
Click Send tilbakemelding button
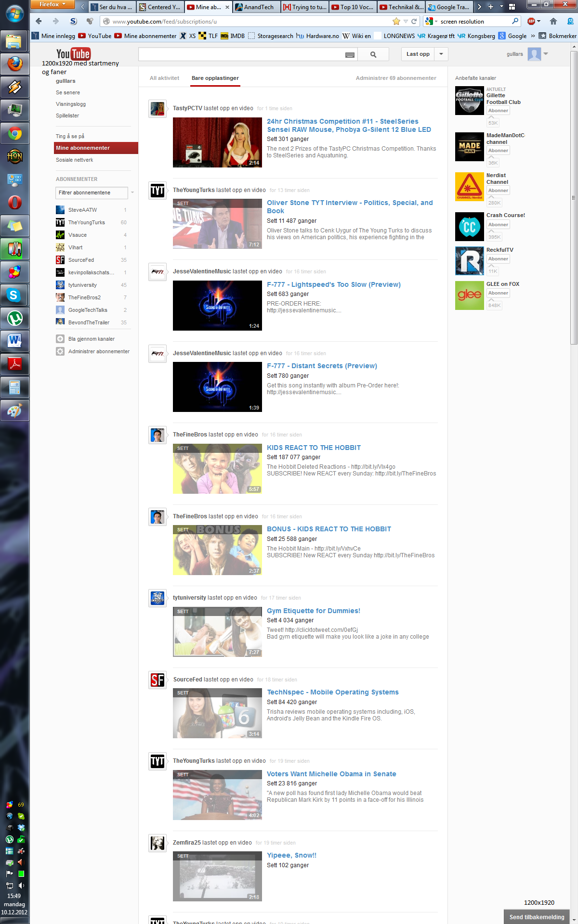coord(537,917)
